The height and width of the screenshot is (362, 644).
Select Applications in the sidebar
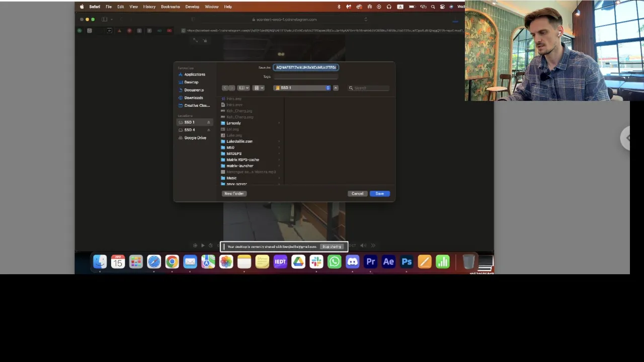[x=195, y=74]
